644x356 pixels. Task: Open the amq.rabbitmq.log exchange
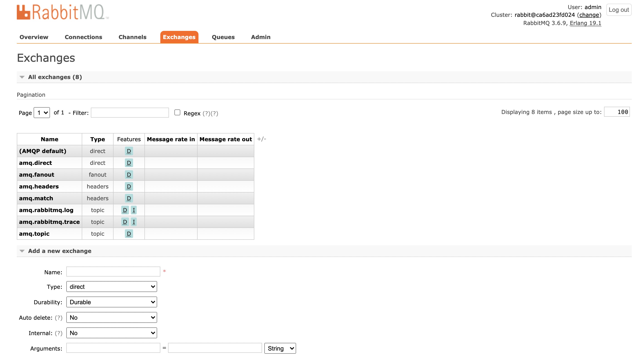[x=46, y=210]
